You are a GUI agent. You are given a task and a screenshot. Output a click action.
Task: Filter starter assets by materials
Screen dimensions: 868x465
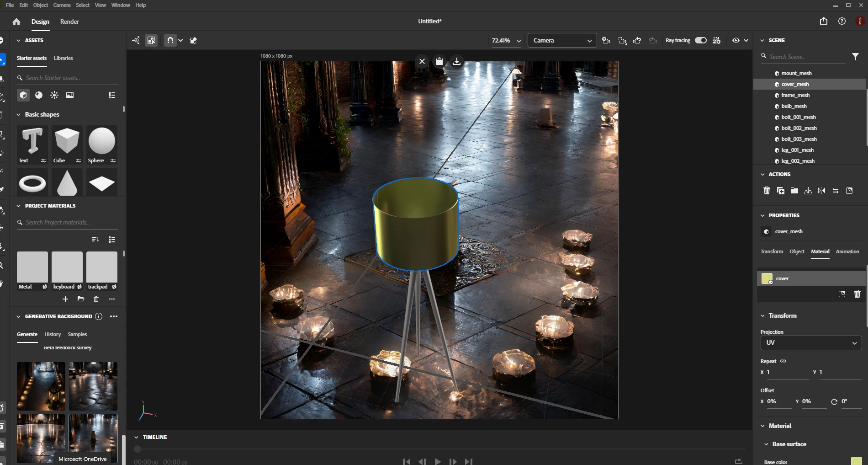pos(39,95)
